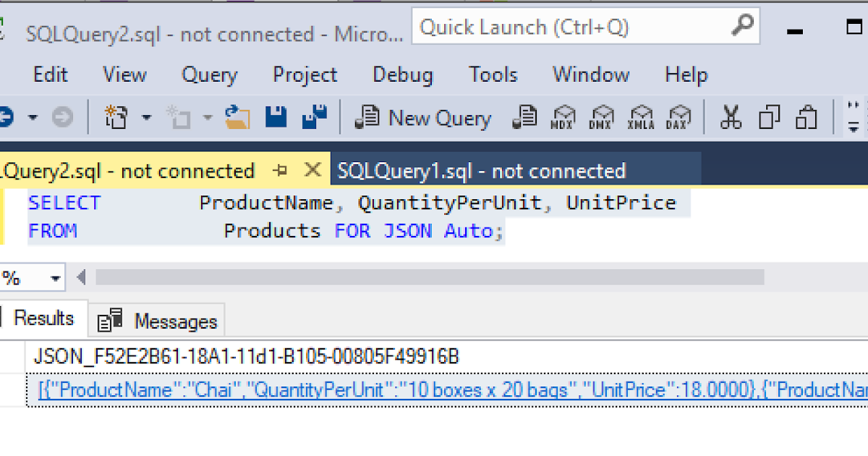Click the MDX query icon
Viewport: 868px width, 456px height.
pyautogui.click(x=563, y=117)
